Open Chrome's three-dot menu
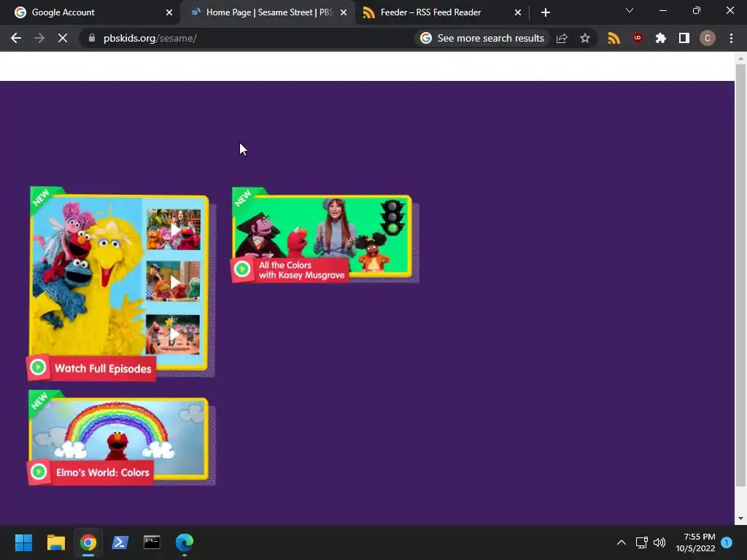This screenshot has width=747, height=560. [x=731, y=38]
